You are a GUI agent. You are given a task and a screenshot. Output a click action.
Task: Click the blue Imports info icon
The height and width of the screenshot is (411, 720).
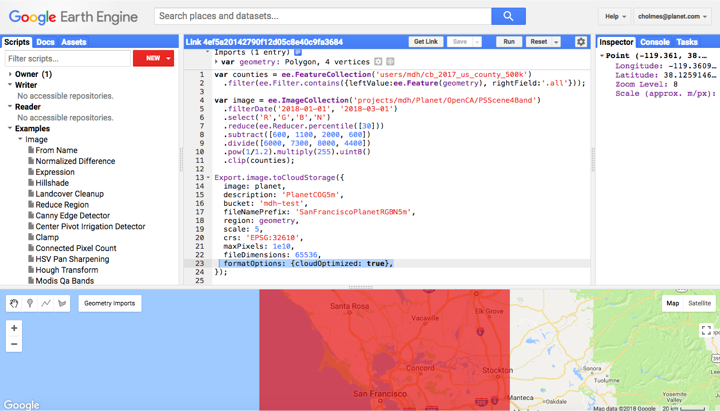coord(298,52)
